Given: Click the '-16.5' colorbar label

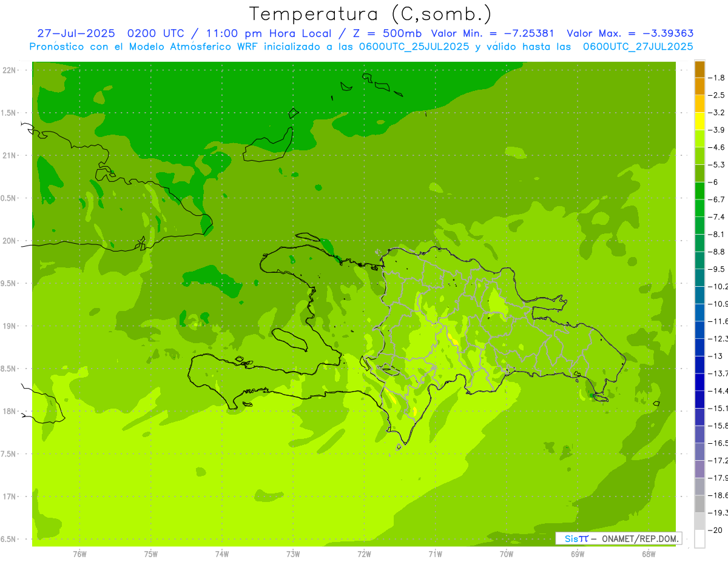Looking at the screenshot, I should coord(718,443).
